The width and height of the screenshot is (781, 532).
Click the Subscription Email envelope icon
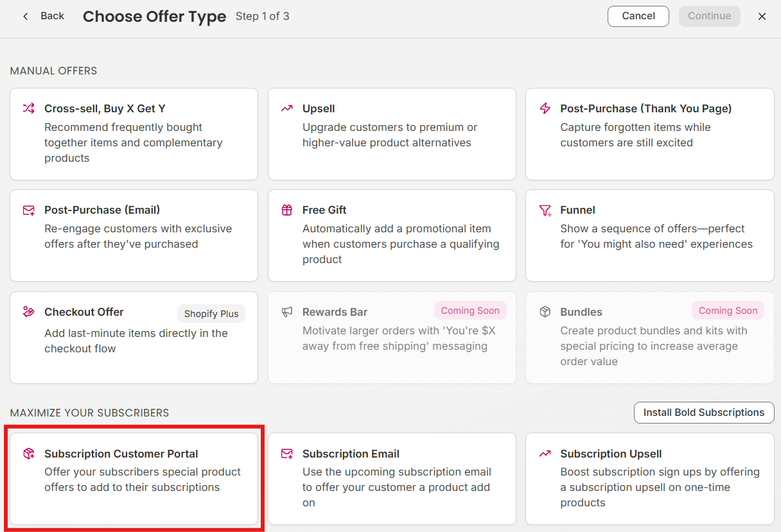click(287, 454)
